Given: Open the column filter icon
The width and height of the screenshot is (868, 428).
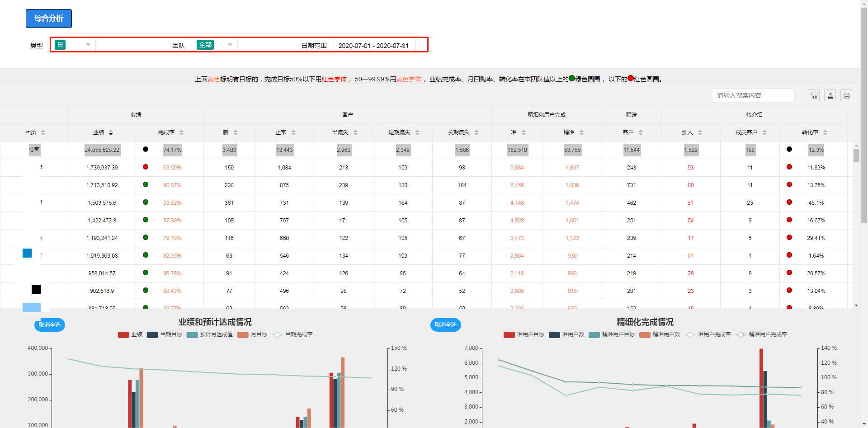Looking at the screenshot, I should pyautogui.click(x=814, y=96).
